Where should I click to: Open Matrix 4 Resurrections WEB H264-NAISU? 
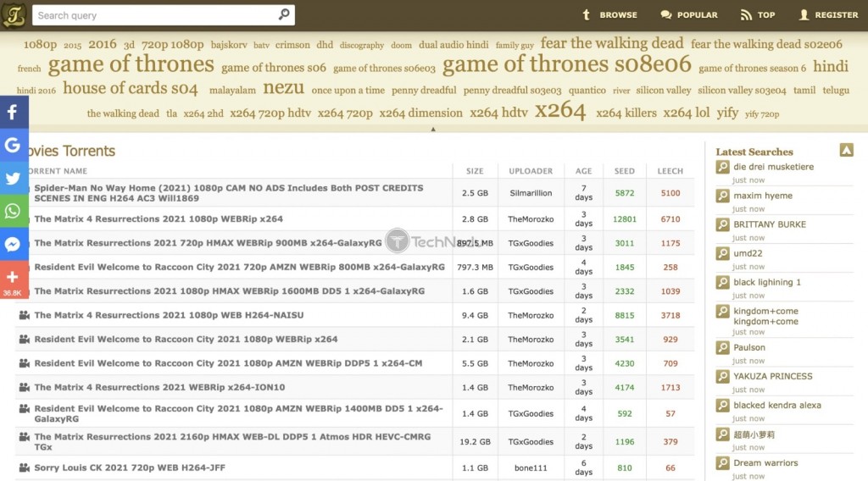click(x=169, y=315)
